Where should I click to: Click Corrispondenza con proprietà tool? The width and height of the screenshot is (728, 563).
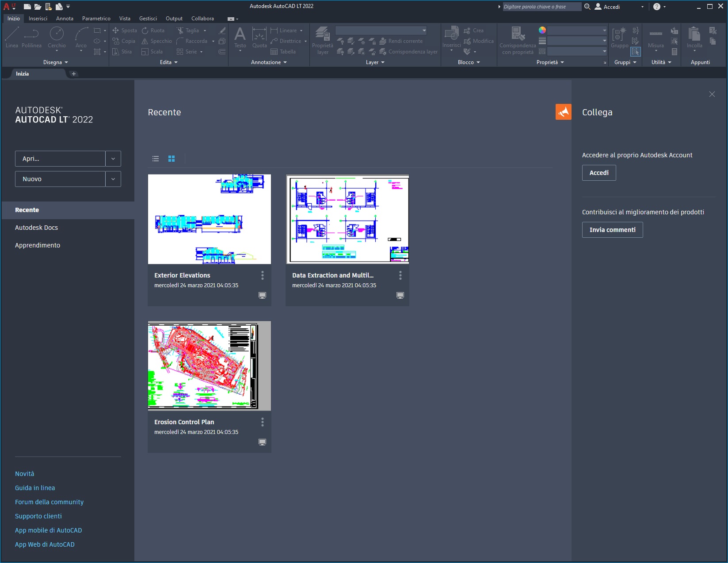tap(518, 40)
